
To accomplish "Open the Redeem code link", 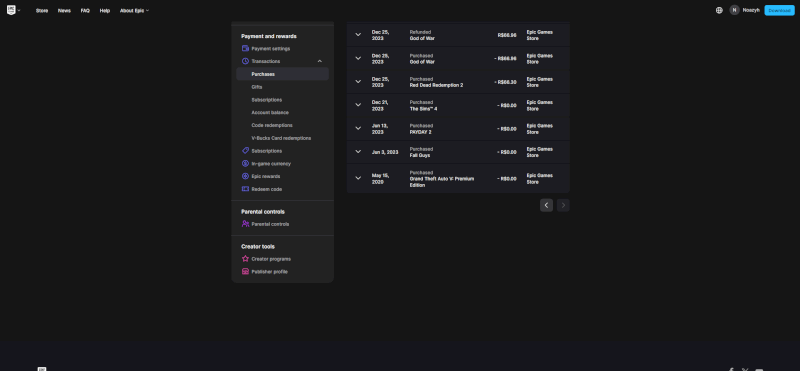I will coord(266,189).
